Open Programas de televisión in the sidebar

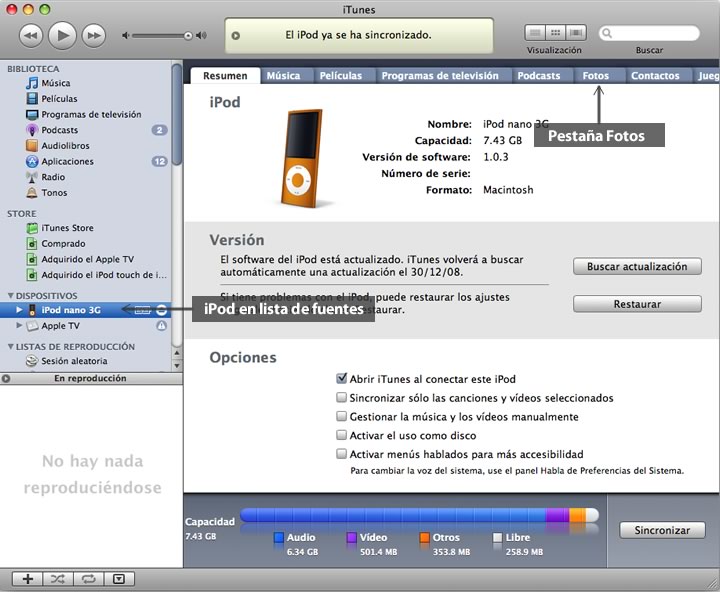point(91,114)
